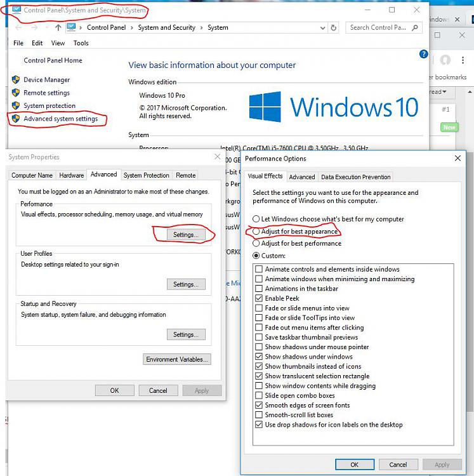Click the Advanced system settings shield icon
The image size is (474, 476).
(x=16, y=119)
